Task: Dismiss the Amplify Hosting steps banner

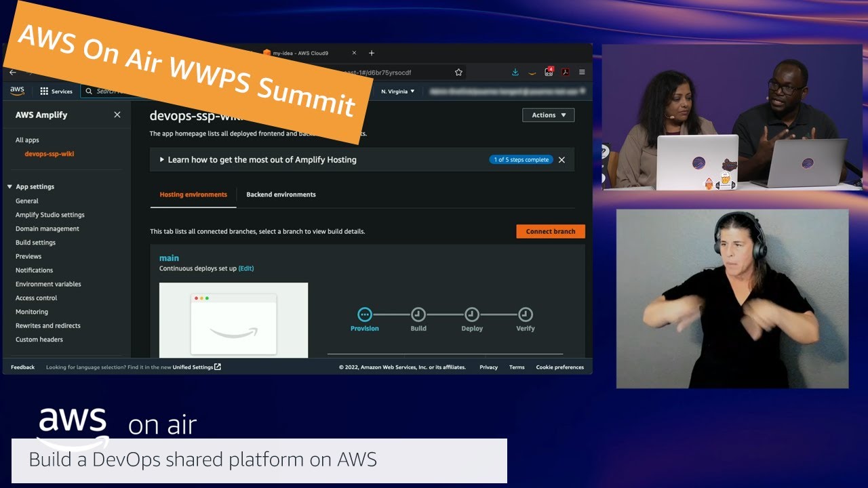Action: (561, 160)
